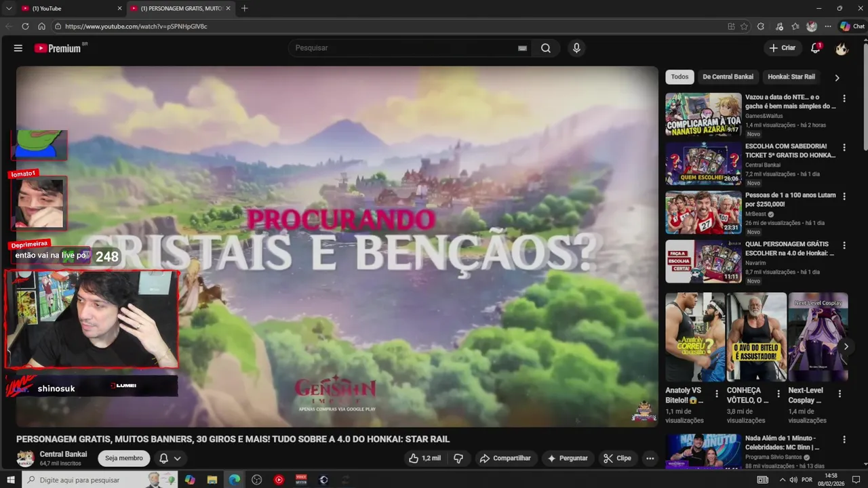Open more actions ellipsis under video
The width and height of the screenshot is (868, 488).
pos(650,458)
